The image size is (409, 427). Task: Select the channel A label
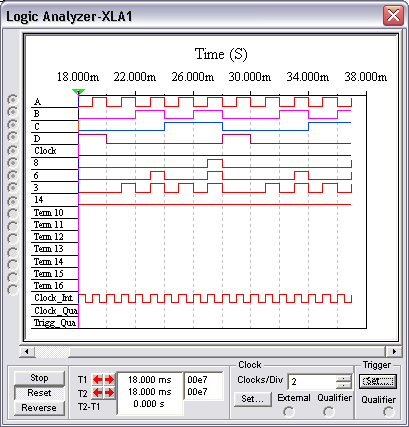click(x=37, y=102)
